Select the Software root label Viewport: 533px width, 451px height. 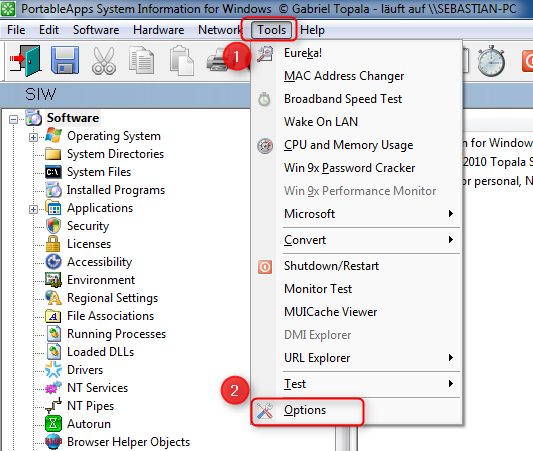[73, 118]
